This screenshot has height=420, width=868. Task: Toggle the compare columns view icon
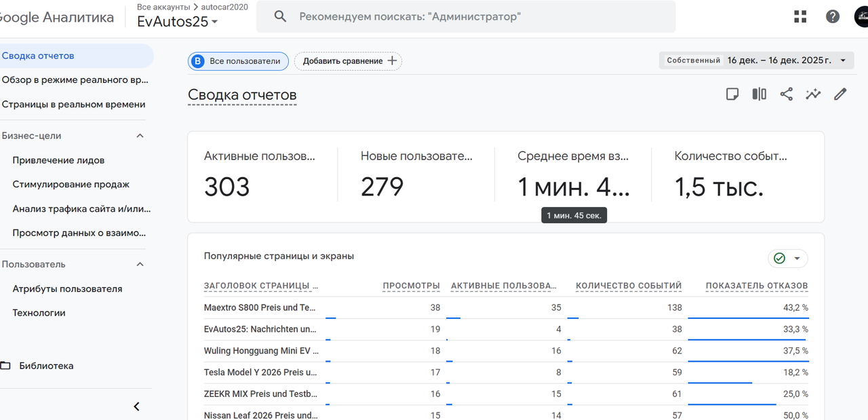[759, 94]
